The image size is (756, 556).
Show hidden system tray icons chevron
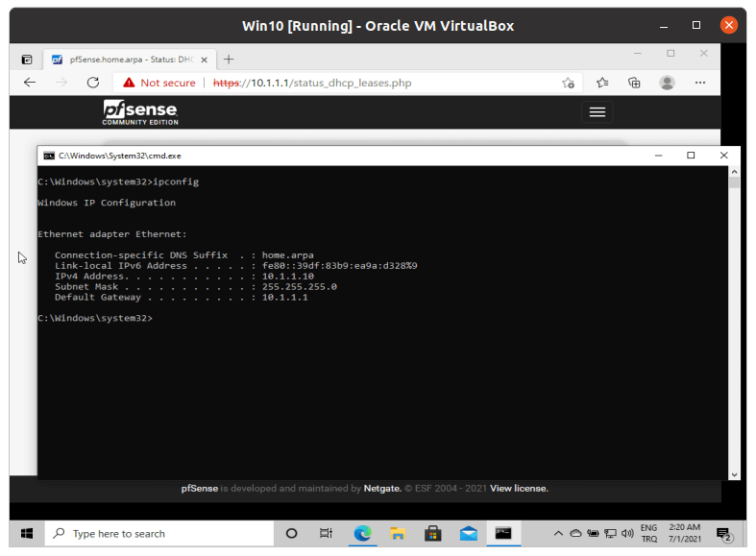pos(558,533)
